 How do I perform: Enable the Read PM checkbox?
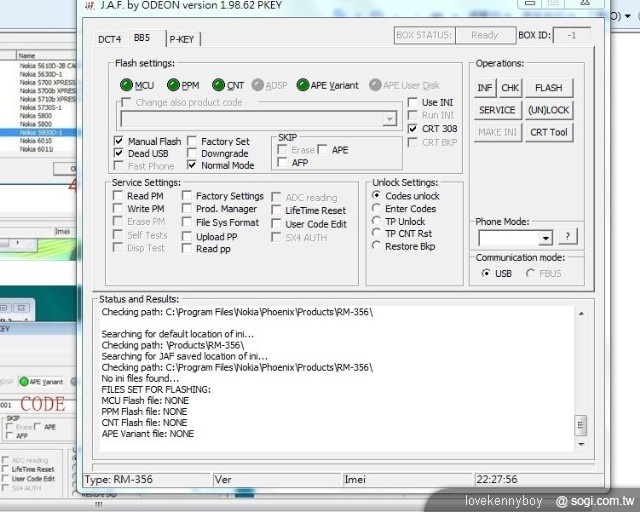coord(118,196)
